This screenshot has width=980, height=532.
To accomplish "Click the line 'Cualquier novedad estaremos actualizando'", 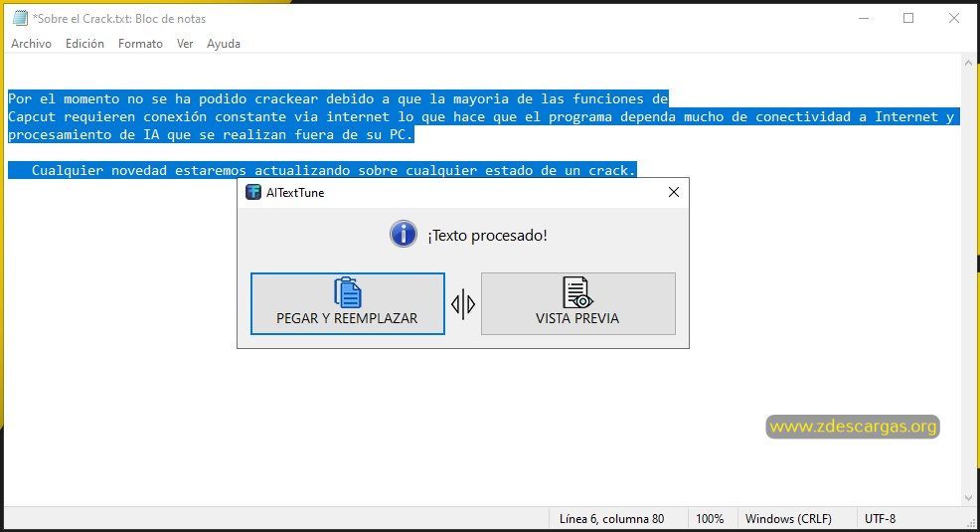I will tap(334, 170).
